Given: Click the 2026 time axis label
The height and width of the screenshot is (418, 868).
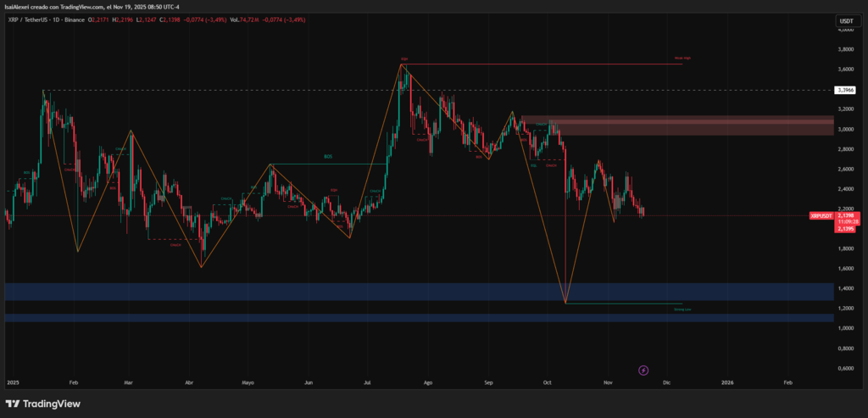Looking at the screenshot, I should [728, 382].
